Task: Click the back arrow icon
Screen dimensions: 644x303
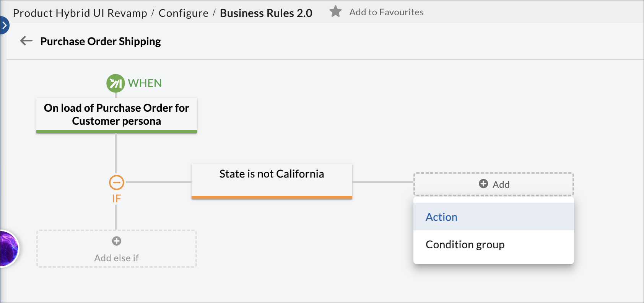Action: pos(26,41)
